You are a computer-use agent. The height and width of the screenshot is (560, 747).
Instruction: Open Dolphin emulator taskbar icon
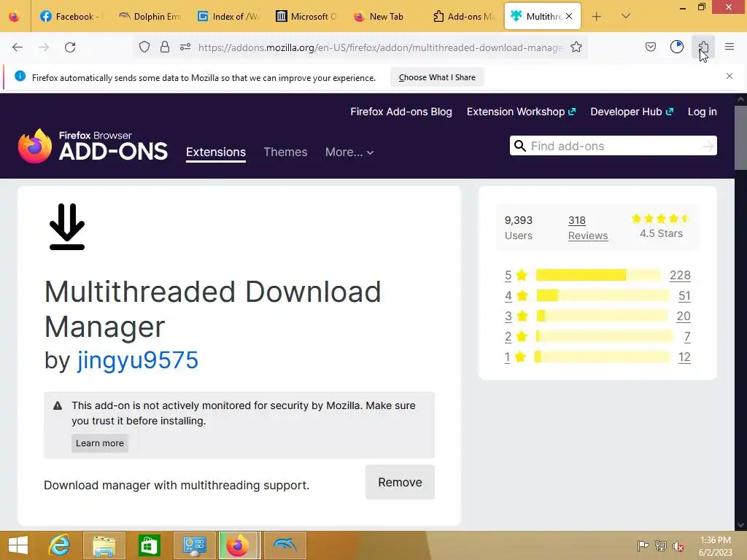[x=285, y=545]
